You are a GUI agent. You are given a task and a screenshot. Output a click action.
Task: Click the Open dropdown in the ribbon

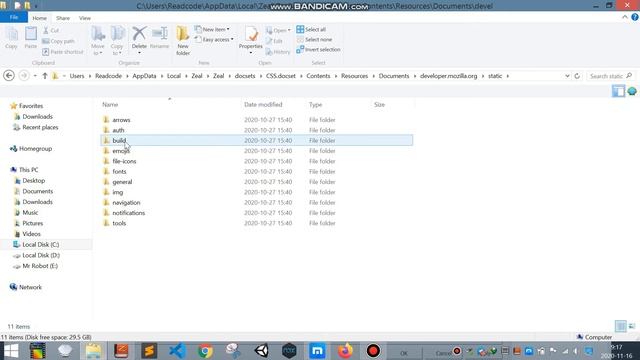pos(278,30)
